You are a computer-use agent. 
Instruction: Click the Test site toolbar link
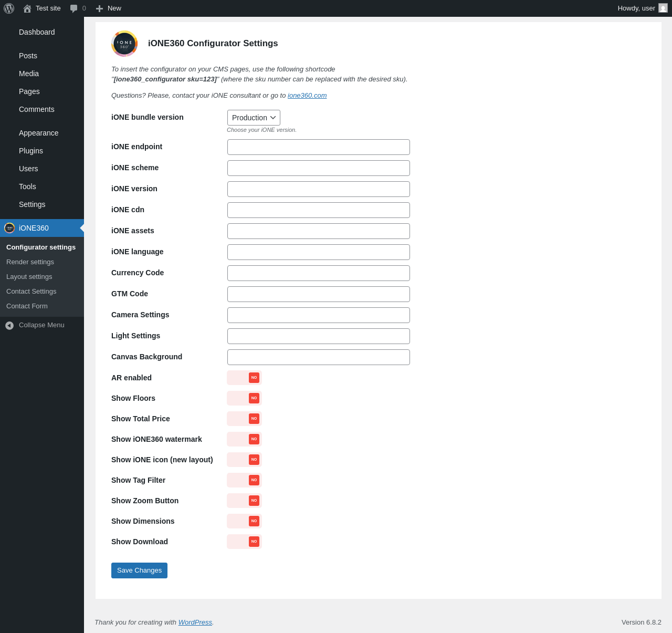click(x=48, y=8)
